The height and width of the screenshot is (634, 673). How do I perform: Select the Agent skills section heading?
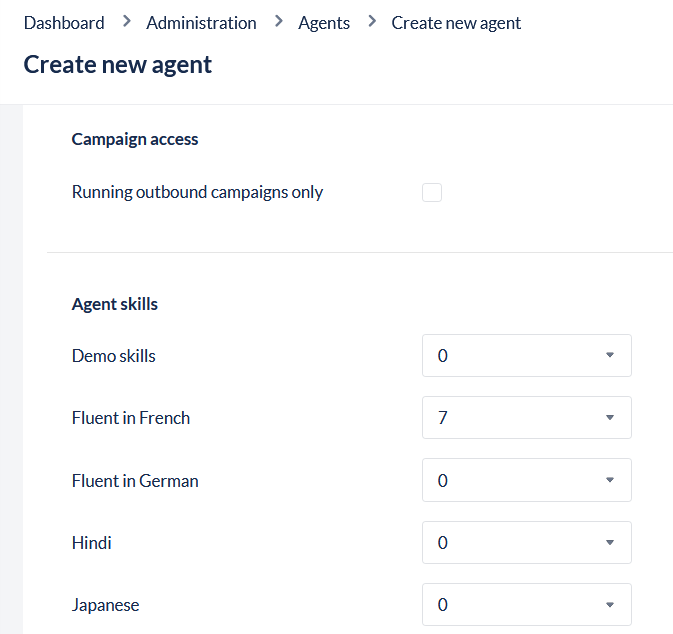[115, 304]
